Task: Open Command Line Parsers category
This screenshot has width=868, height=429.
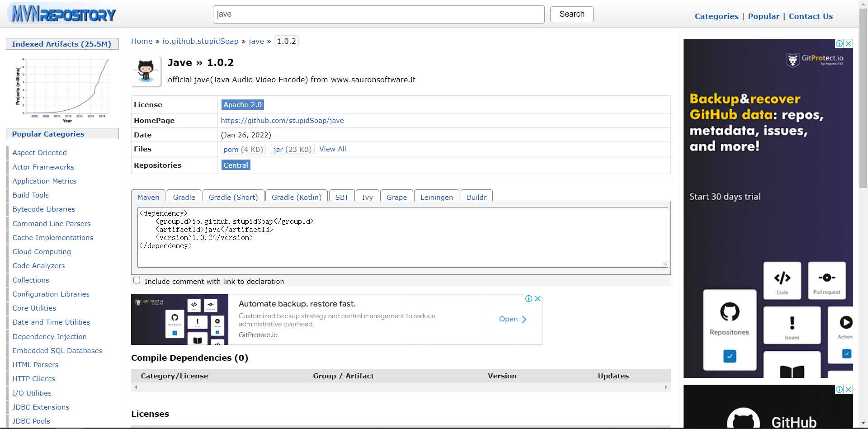Action: [52, 223]
